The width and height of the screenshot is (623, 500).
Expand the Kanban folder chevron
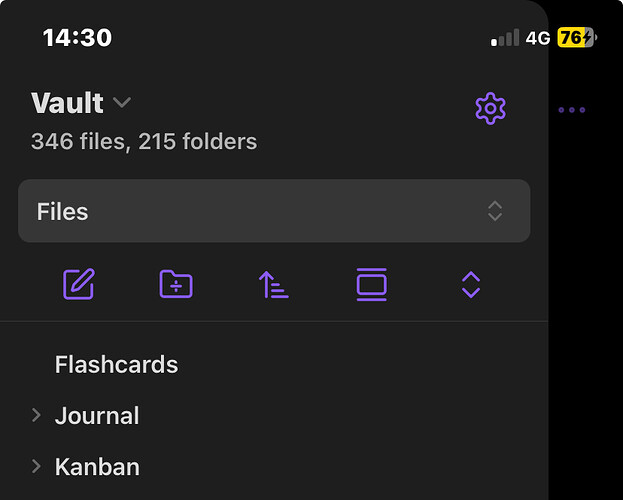36,466
